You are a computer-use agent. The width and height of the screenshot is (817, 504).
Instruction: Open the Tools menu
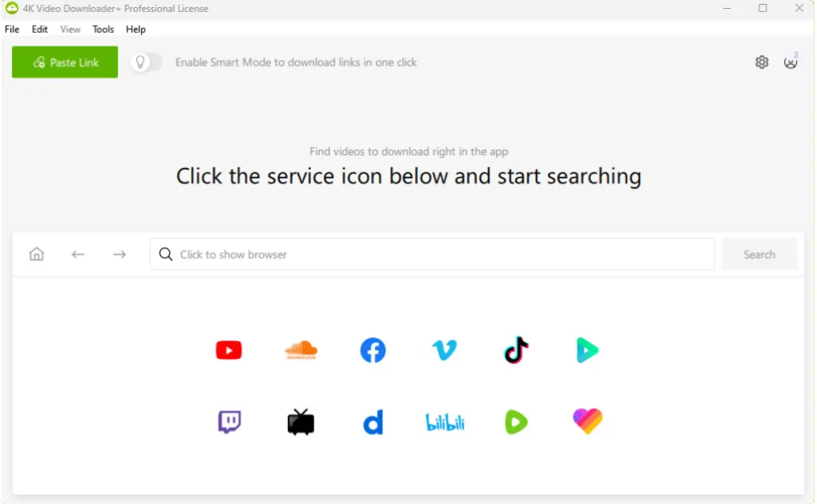coord(103,30)
